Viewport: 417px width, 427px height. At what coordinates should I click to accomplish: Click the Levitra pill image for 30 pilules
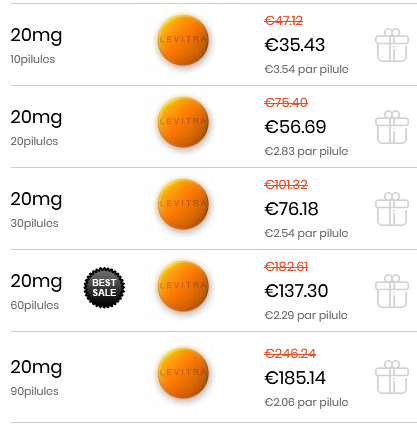[183, 204]
